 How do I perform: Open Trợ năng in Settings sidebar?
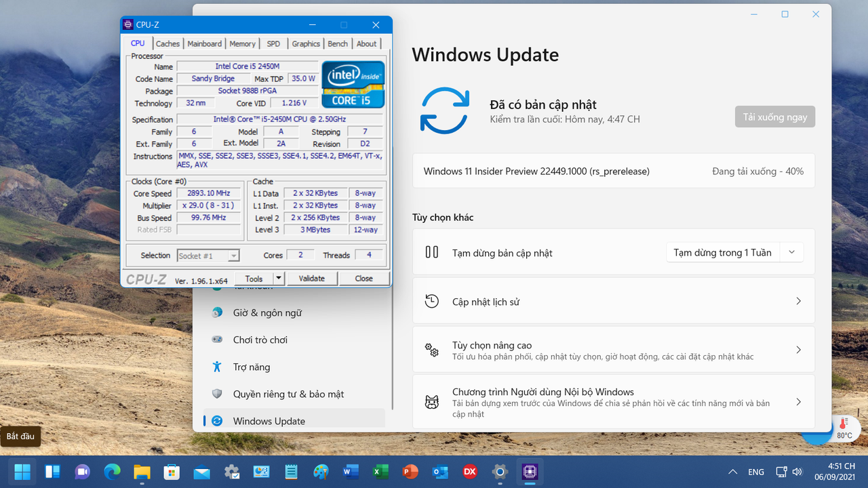(294, 367)
